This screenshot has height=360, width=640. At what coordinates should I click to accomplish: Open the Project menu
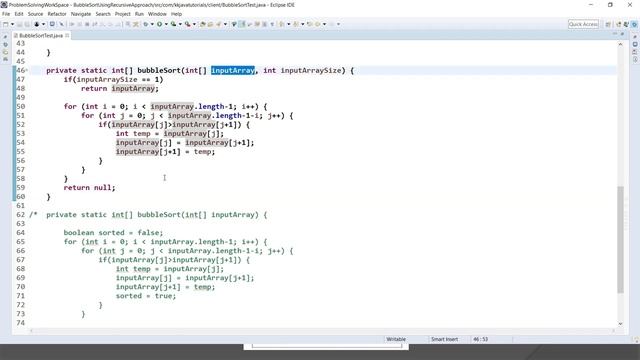(x=122, y=14)
